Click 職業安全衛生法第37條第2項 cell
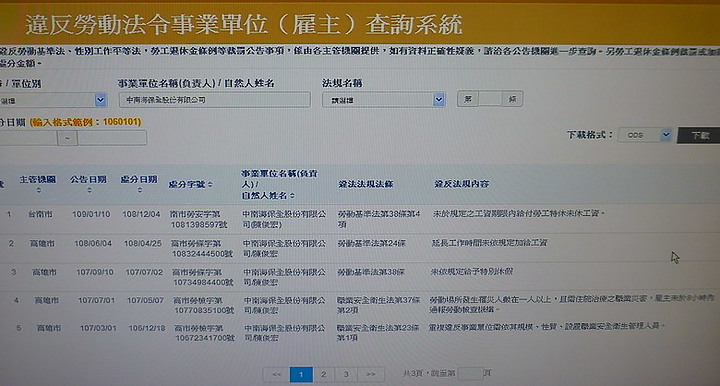 tap(378, 305)
